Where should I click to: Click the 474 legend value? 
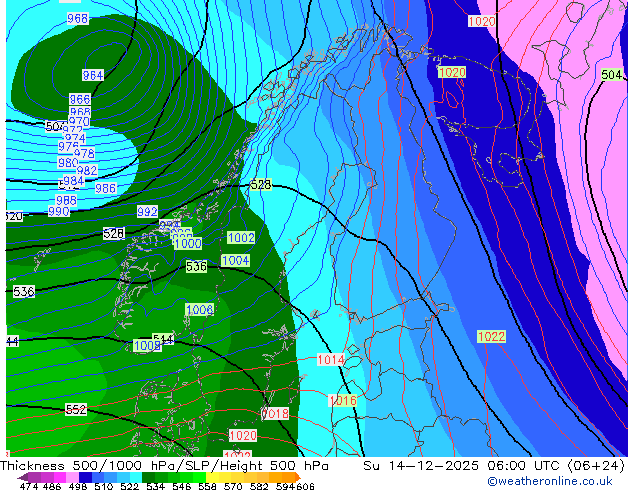pyautogui.click(x=29, y=486)
